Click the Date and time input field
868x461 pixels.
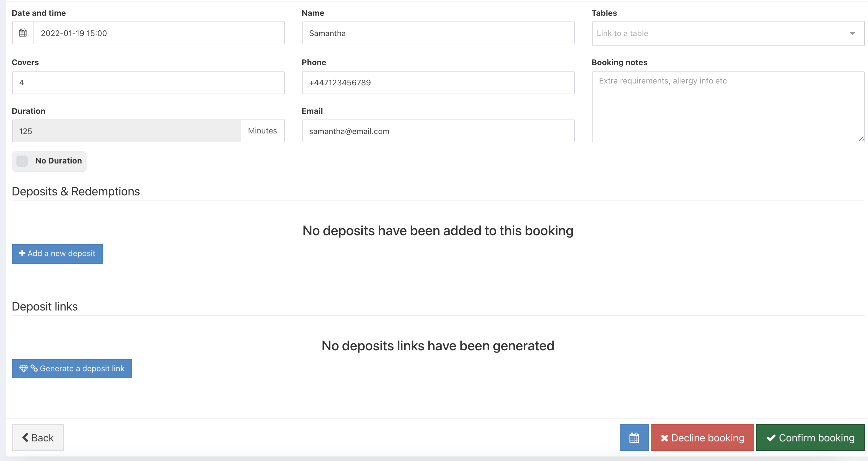click(x=159, y=33)
